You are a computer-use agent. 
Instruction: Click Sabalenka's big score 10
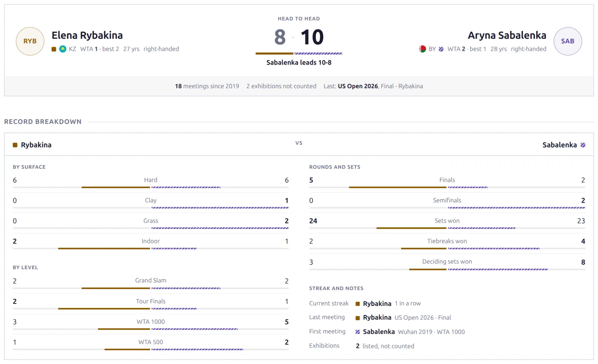pos(312,37)
